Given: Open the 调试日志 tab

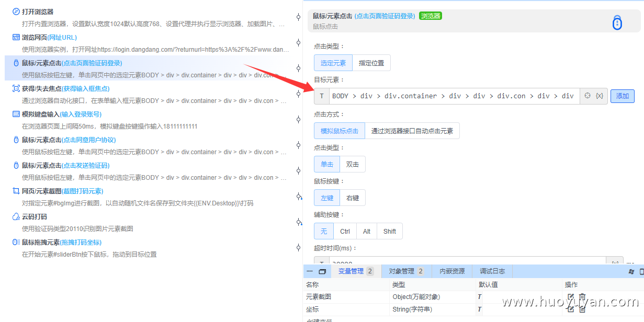Looking at the screenshot, I should pos(492,271).
